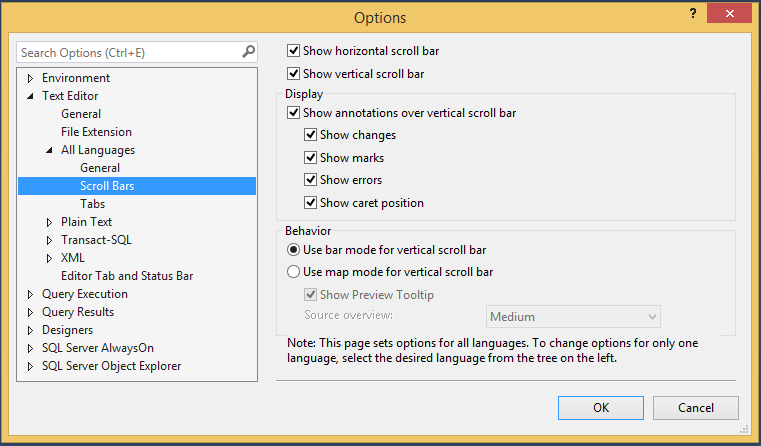Uncheck the Show changes option
Image resolution: width=761 pixels, height=446 pixels.
click(x=311, y=135)
